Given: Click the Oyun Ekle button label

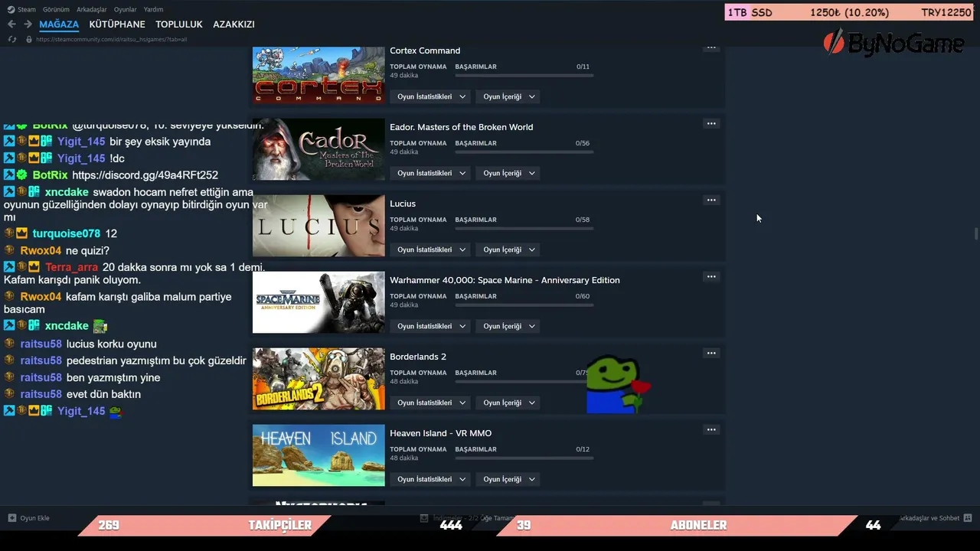Looking at the screenshot, I should 34,518.
